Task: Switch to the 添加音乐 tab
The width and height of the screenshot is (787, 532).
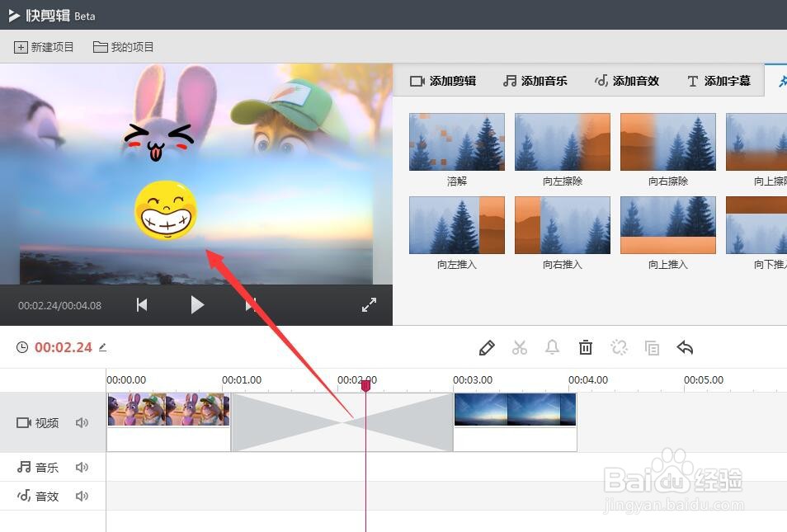Action: pos(535,81)
